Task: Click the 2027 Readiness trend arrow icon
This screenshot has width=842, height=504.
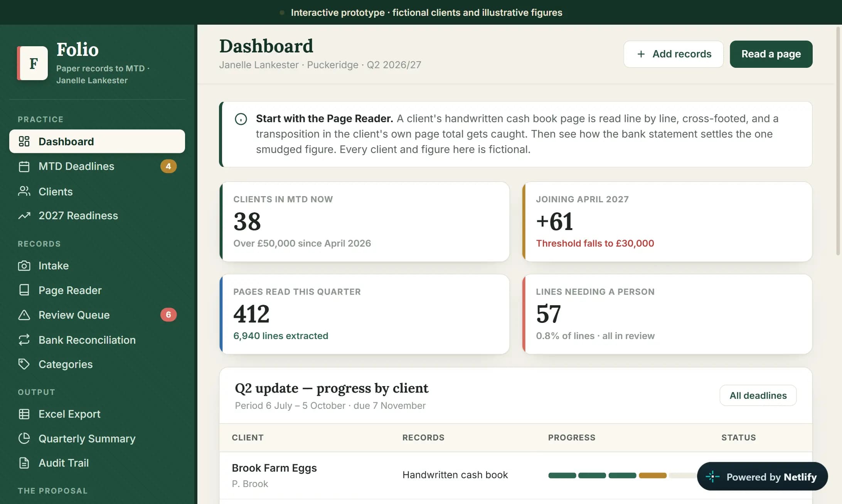Action: pyautogui.click(x=24, y=216)
